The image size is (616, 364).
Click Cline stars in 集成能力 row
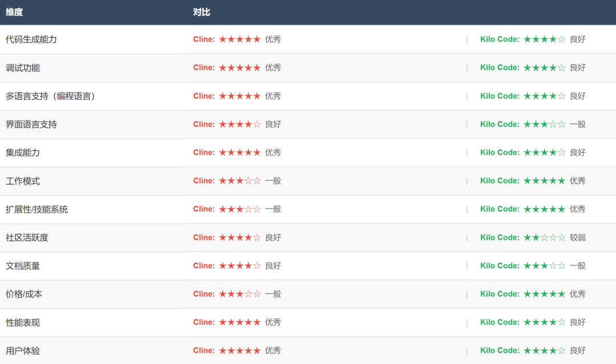click(x=240, y=152)
